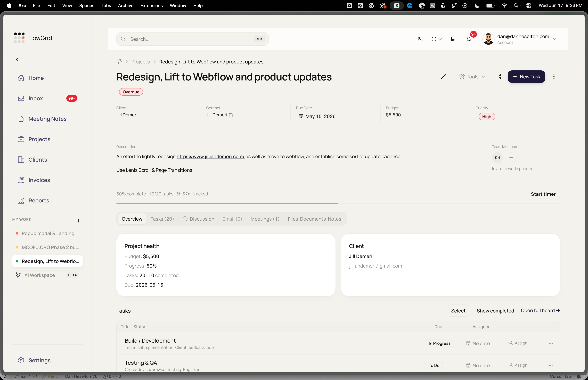
Task: Expand the account dropdown chevron
Action: [x=555, y=39]
